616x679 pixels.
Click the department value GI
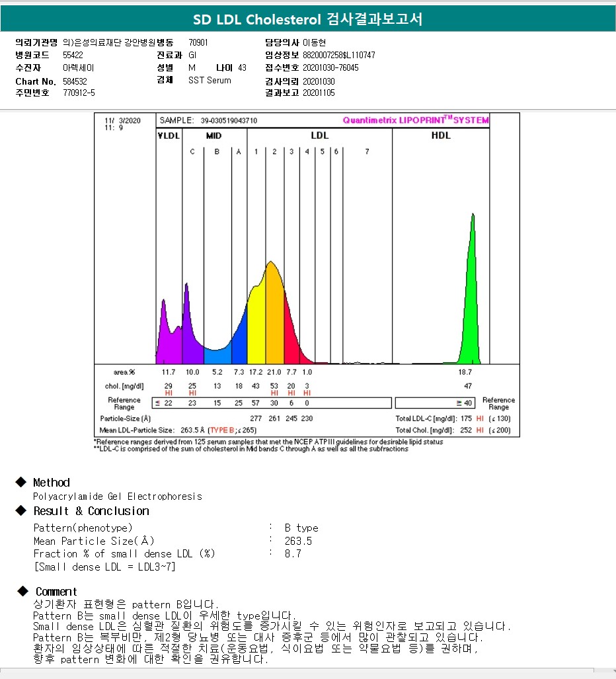point(192,55)
